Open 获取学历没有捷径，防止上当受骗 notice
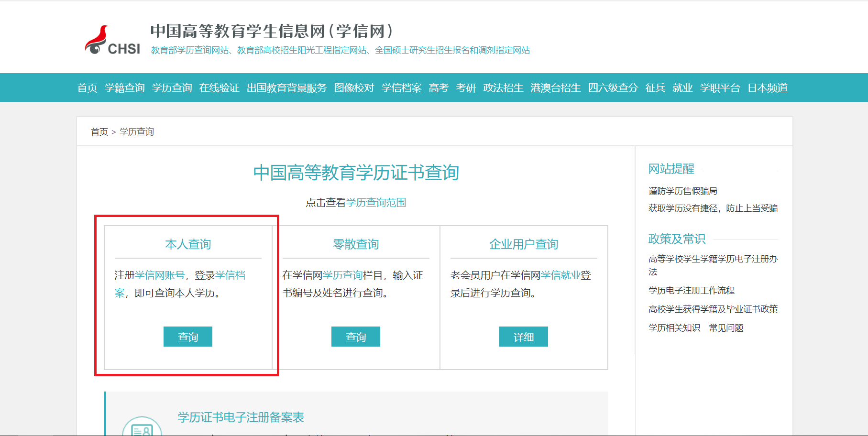 tap(713, 208)
